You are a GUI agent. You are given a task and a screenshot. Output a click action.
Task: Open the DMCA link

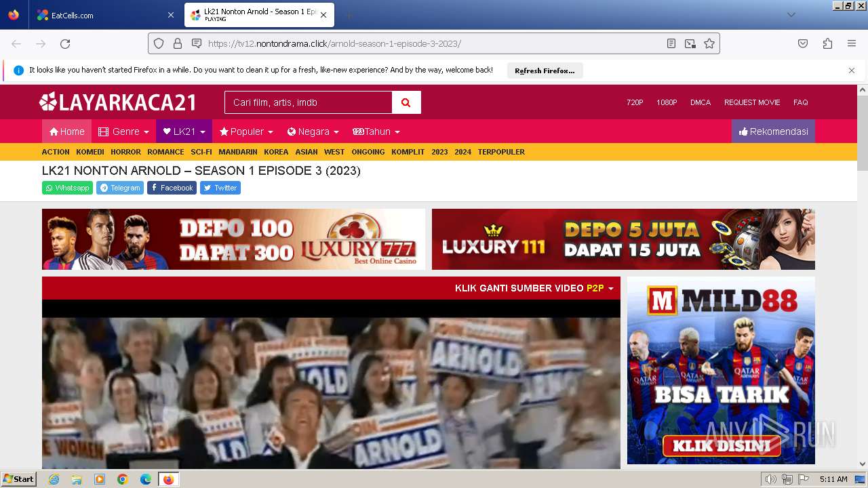[701, 102]
